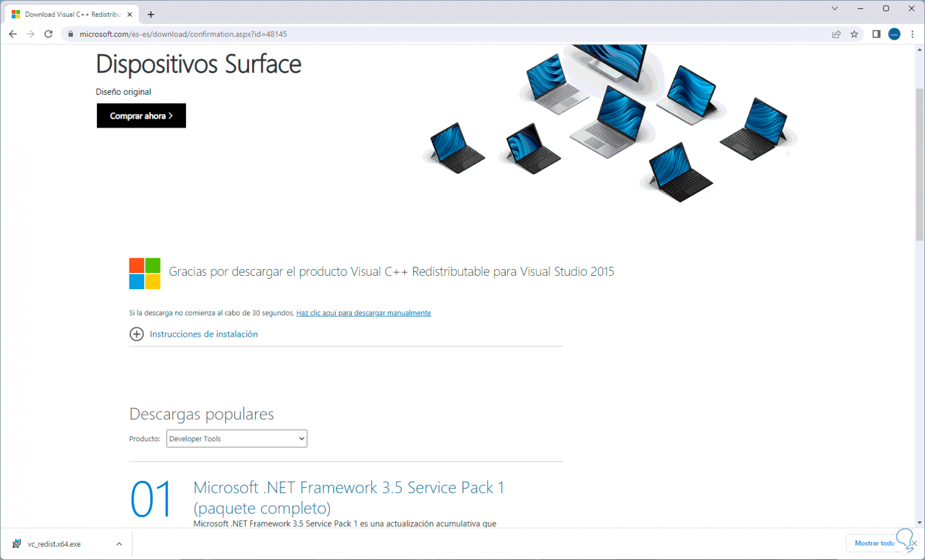The image size is (925, 560).
Task: Open the Chrome three-dot menu
Action: tap(912, 34)
